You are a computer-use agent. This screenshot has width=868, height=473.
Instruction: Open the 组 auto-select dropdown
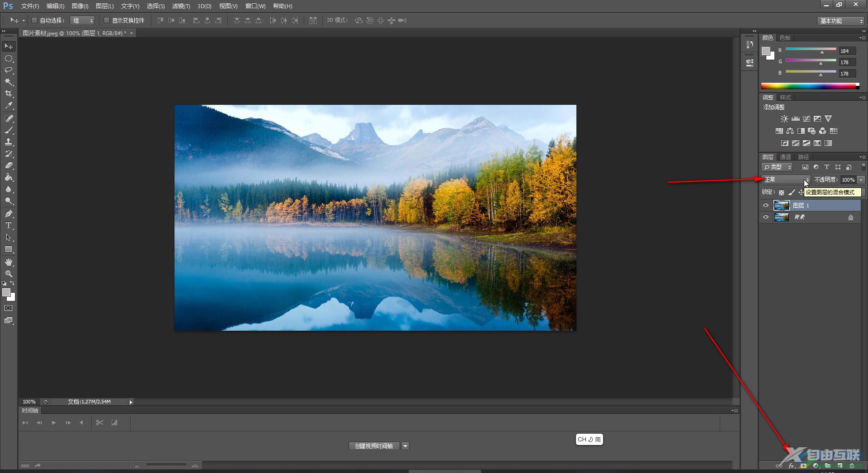click(x=82, y=20)
